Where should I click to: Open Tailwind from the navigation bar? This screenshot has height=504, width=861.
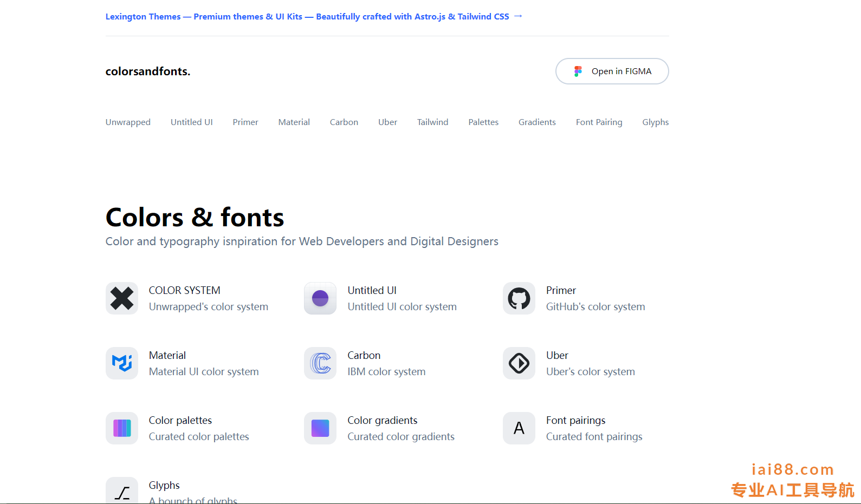click(433, 122)
